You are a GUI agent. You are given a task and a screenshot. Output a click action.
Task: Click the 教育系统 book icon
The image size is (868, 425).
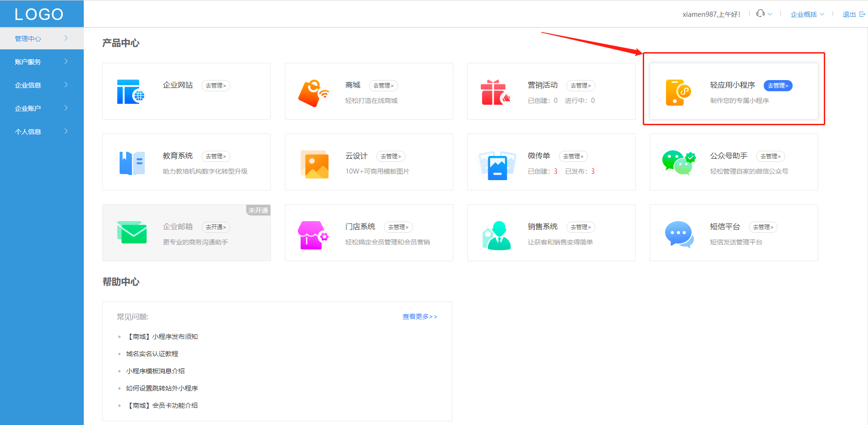click(132, 163)
